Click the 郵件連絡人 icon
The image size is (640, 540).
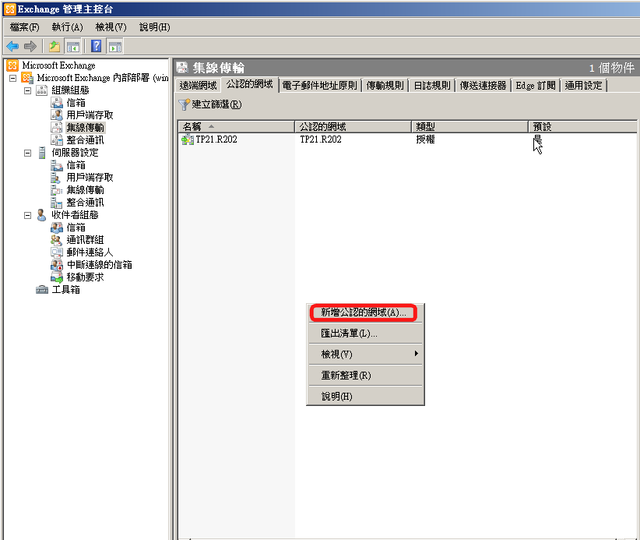pos(56,252)
